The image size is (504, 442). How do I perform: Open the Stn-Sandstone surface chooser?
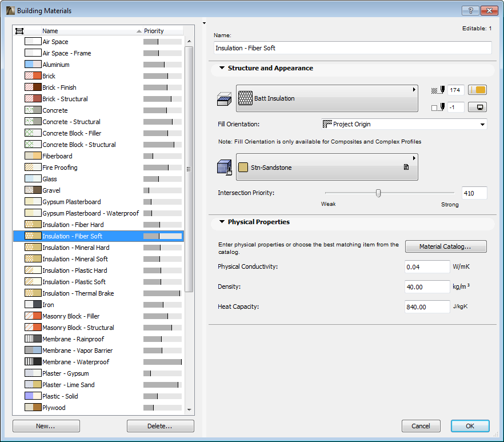pyautogui.click(x=327, y=167)
